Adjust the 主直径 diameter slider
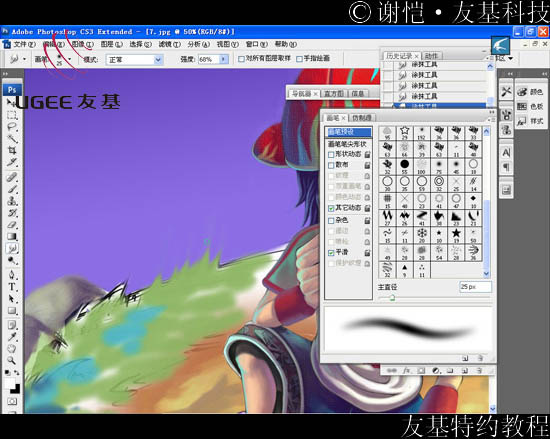550x439 pixels. click(392, 298)
